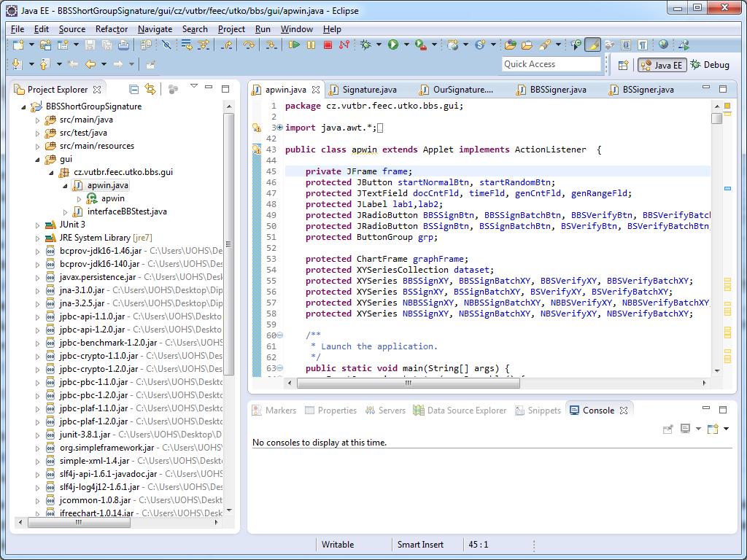The height and width of the screenshot is (560, 747).
Task: Click the green Resume debug icon
Action: [x=294, y=45]
